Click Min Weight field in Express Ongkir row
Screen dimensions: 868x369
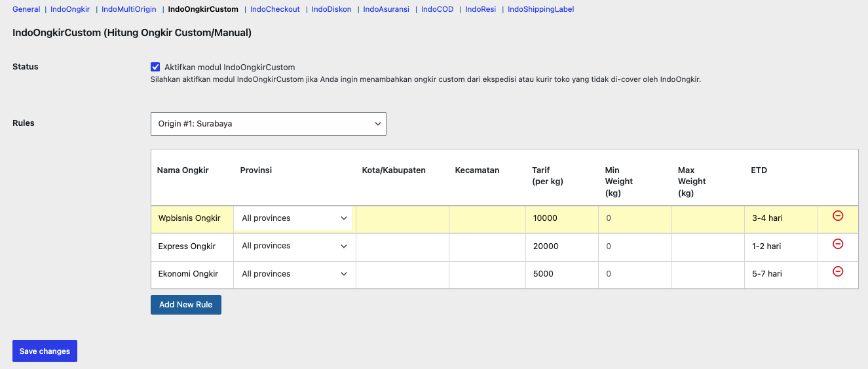[635, 246]
